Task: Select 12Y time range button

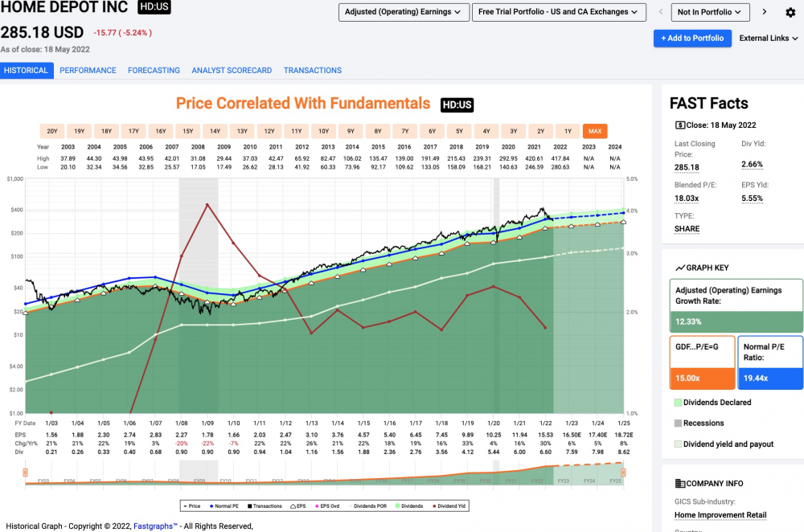Action: (x=269, y=131)
